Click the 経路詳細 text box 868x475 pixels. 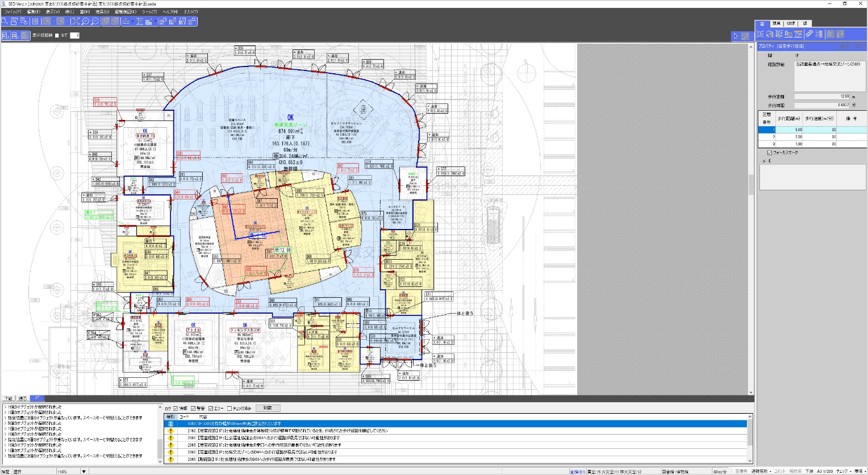[x=830, y=76]
